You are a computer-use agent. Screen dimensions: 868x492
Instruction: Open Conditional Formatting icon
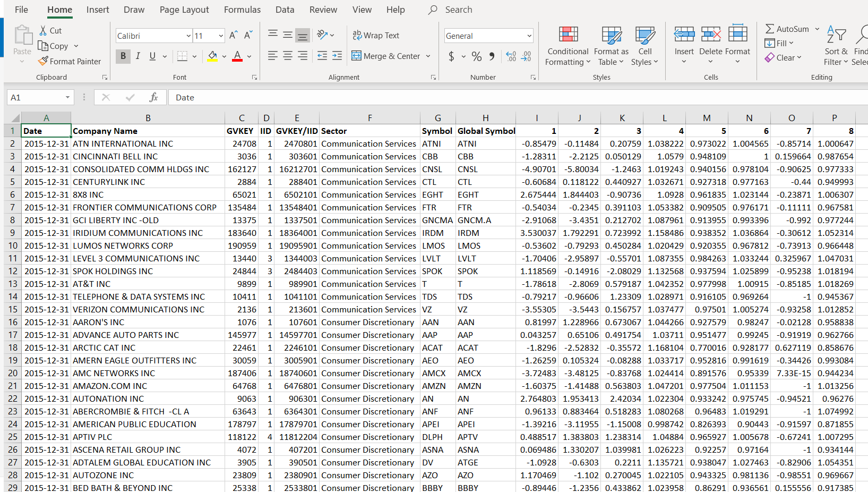coord(568,35)
